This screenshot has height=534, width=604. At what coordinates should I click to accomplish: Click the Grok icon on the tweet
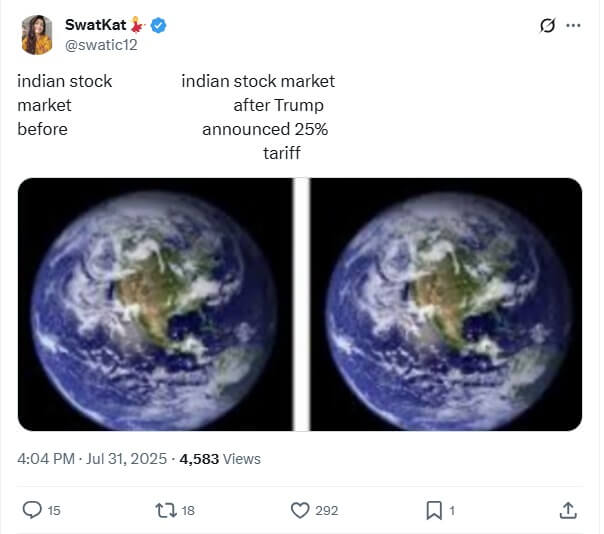click(x=547, y=26)
